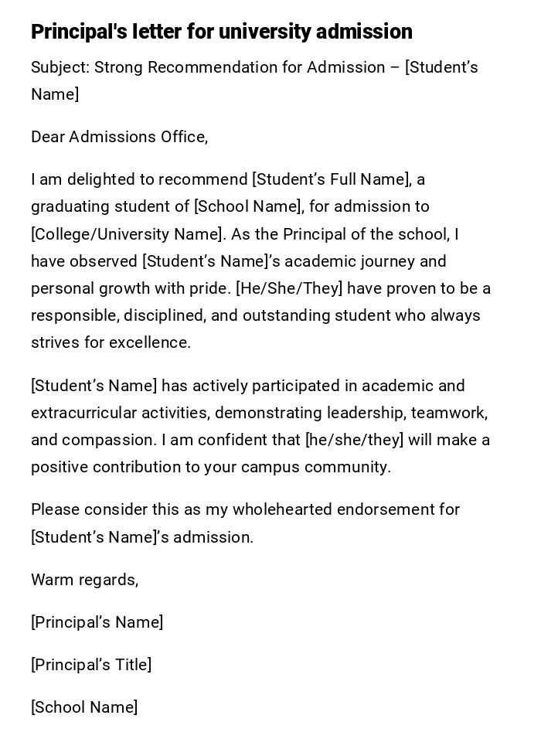Viewport: 541px width, 756px height.
Task: Click "[School Name]" on the final signature line
Action: coord(84,707)
